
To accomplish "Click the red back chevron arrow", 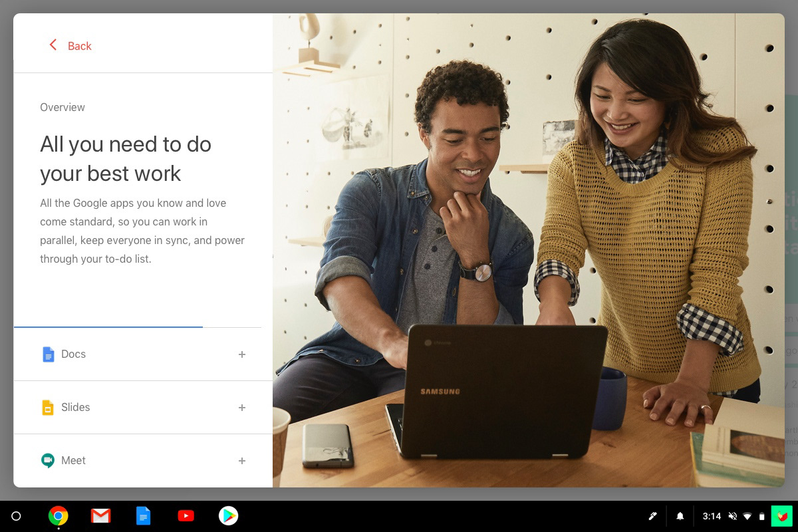I will pos(53,45).
